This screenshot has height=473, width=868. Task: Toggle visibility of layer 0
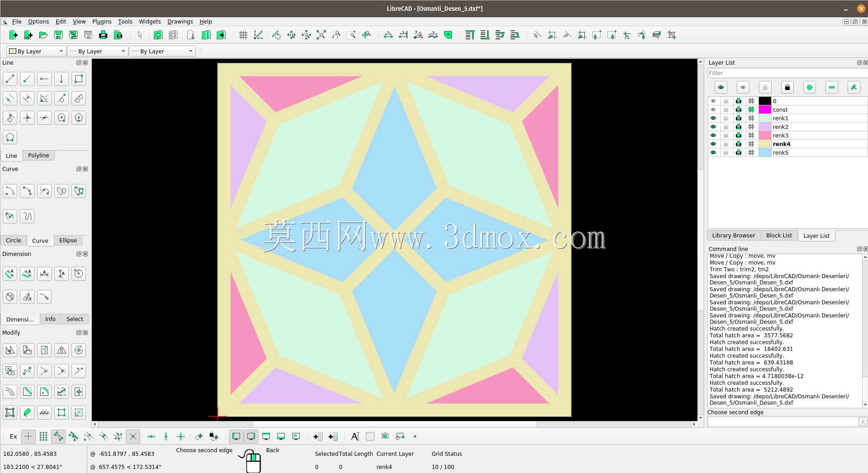713,101
